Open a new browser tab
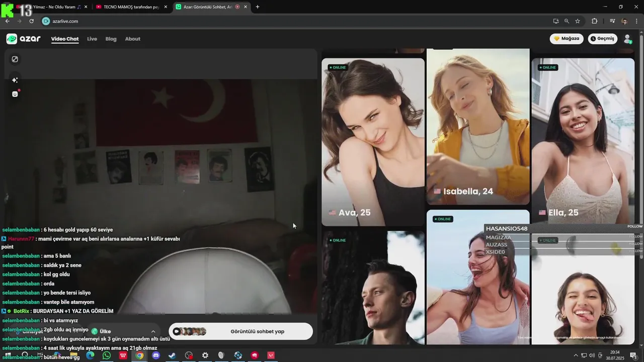The height and width of the screenshot is (362, 644). [x=258, y=7]
